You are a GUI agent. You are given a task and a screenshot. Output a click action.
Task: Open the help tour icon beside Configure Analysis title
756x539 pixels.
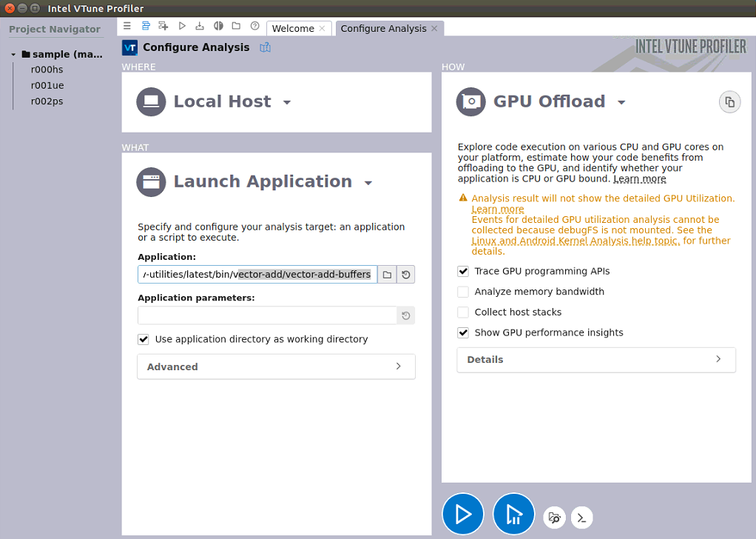point(265,47)
